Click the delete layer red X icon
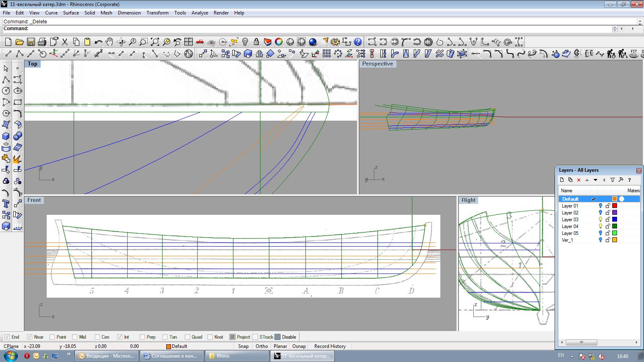 [579, 180]
